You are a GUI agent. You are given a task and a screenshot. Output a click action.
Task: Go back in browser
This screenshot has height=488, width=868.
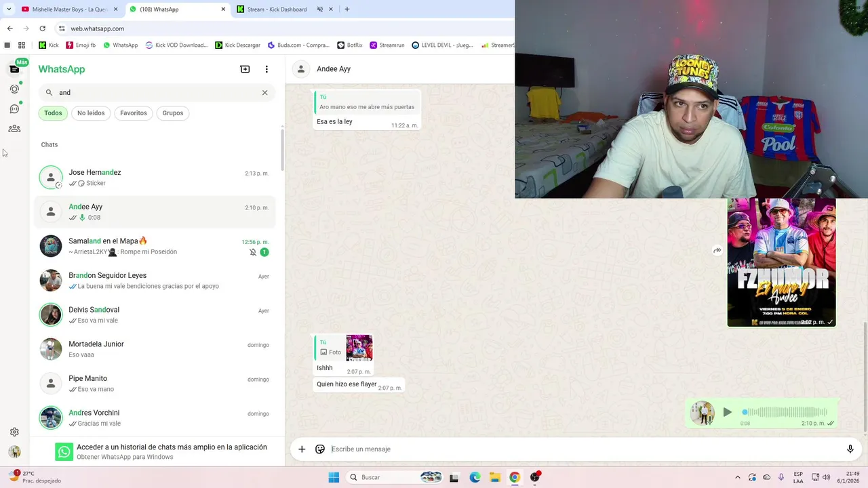point(9,28)
